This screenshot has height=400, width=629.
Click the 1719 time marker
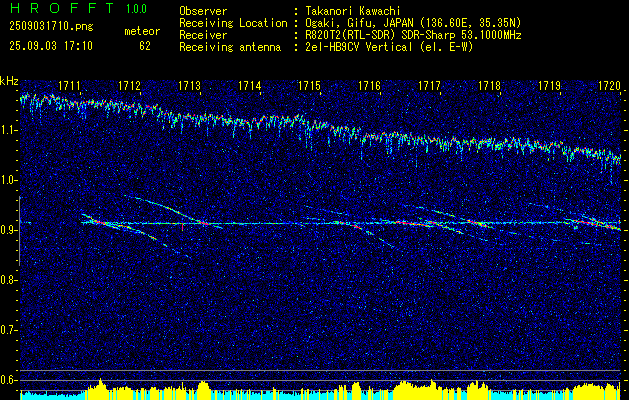tap(549, 86)
